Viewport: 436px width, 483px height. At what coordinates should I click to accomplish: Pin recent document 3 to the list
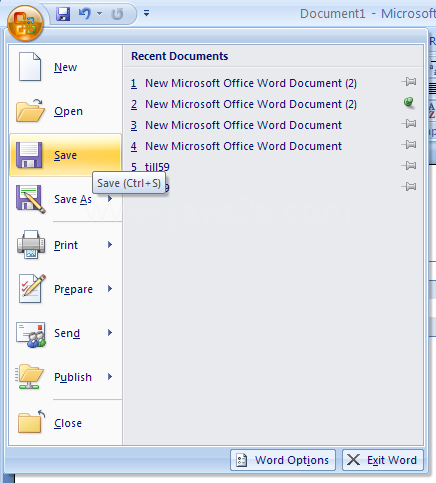click(409, 124)
